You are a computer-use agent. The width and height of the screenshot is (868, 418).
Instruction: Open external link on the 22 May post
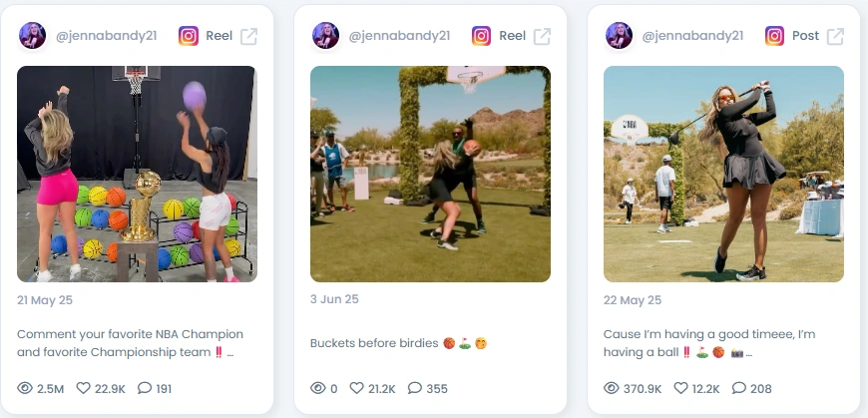[835, 36]
